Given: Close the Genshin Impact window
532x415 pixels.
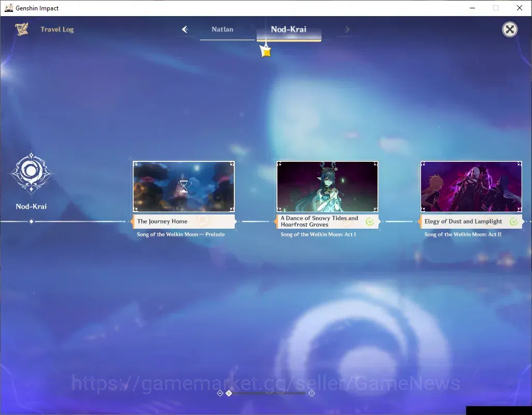Looking at the screenshot, I should tap(520, 8).
